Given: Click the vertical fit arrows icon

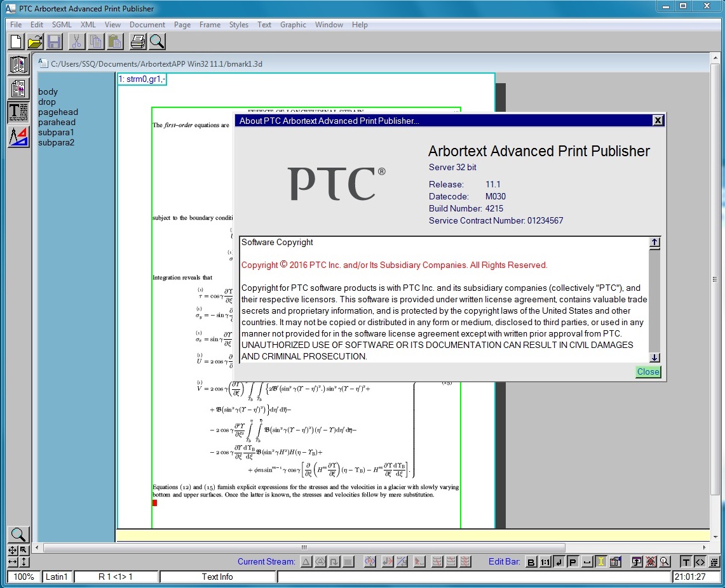Looking at the screenshot, I should pos(24,562).
